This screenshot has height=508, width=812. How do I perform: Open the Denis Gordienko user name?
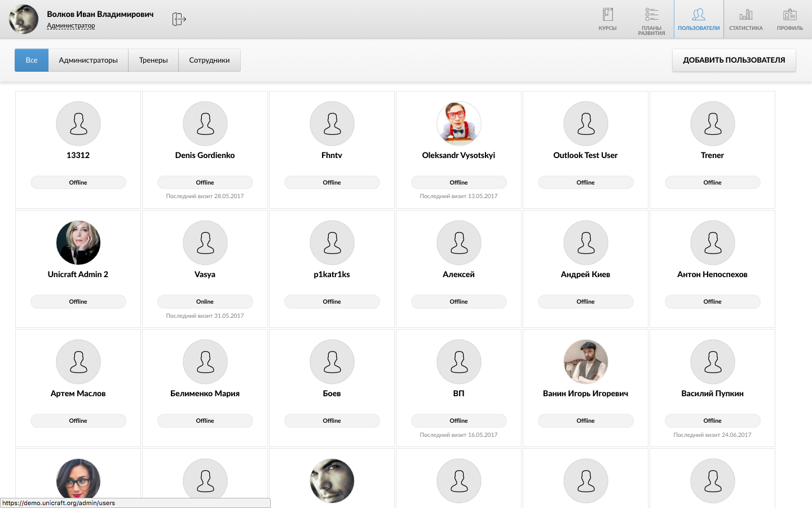point(205,155)
